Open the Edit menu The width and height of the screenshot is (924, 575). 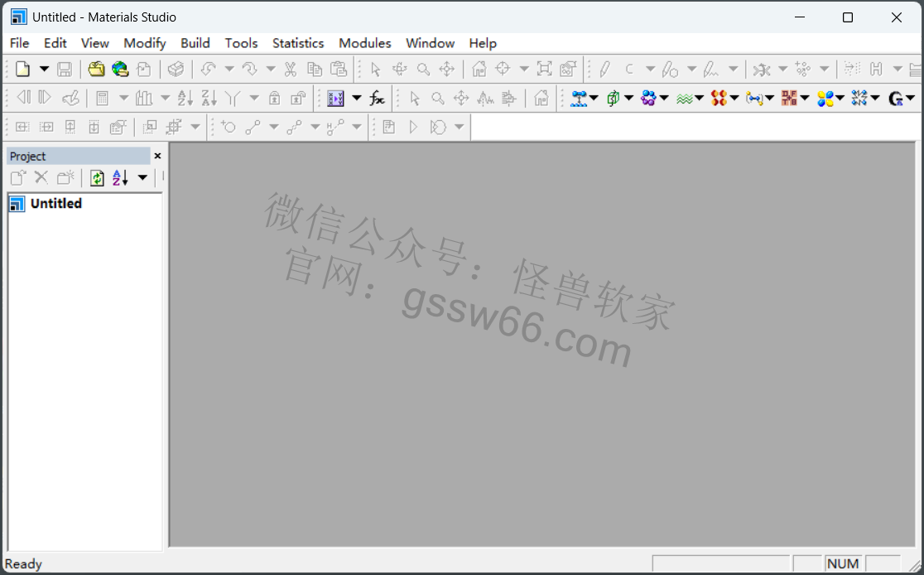pos(55,43)
